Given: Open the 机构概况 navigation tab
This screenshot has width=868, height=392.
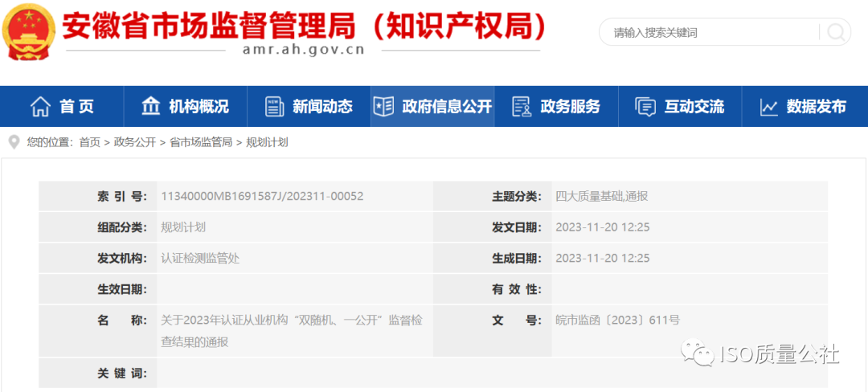Looking at the screenshot, I should (186, 106).
